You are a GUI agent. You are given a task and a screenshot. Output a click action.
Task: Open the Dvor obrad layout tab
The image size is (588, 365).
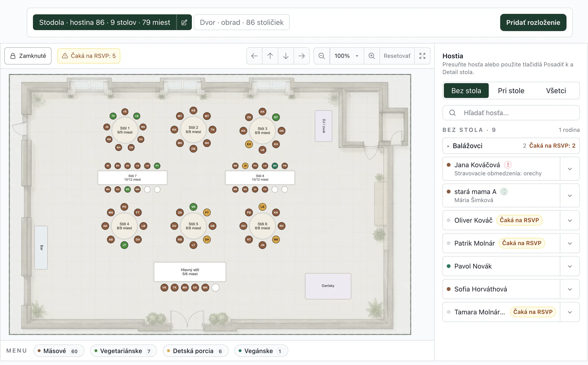point(241,22)
